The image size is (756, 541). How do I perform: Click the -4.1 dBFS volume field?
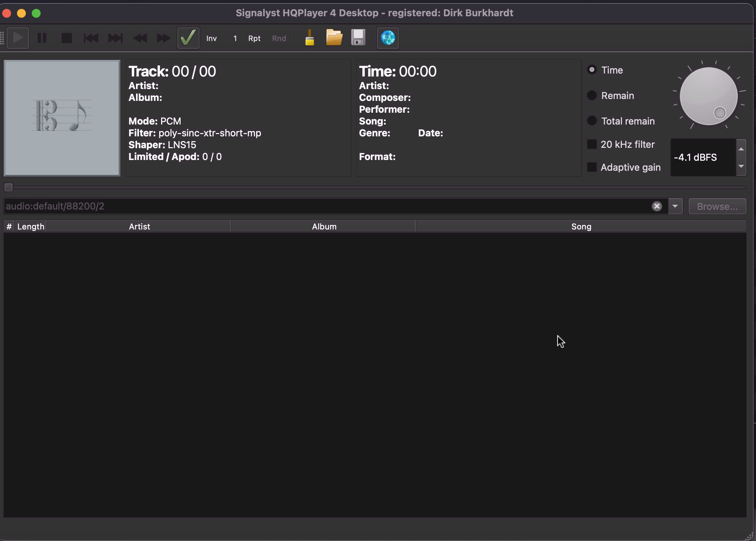pyautogui.click(x=703, y=157)
